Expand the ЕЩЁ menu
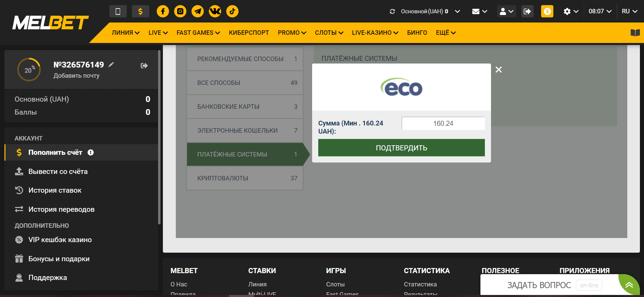644x297 pixels. [x=446, y=33]
